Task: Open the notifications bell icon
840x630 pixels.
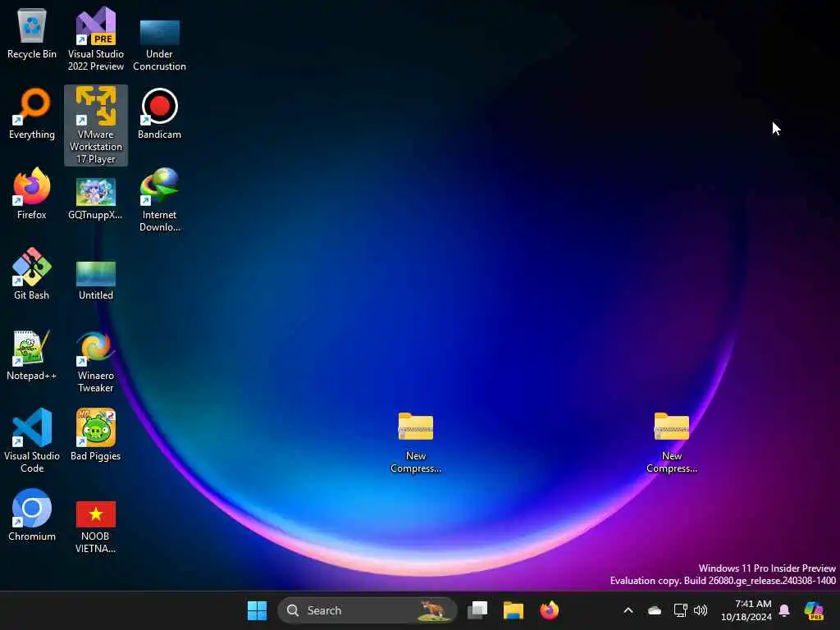Action: click(x=784, y=610)
